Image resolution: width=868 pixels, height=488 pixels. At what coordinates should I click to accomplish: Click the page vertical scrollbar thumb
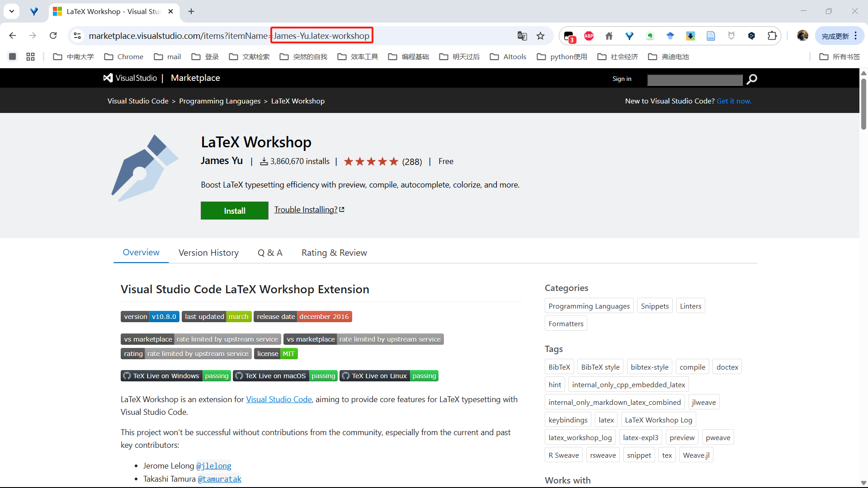point(863,104)
